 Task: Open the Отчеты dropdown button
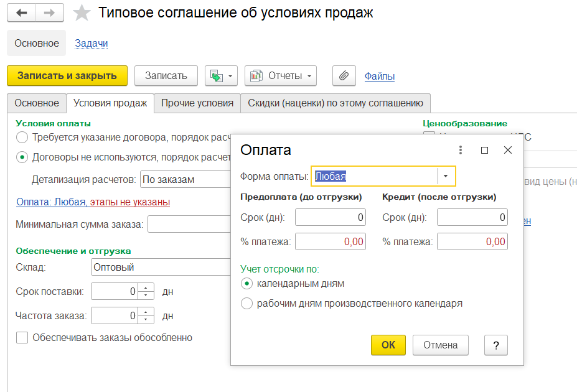[280, 76]
